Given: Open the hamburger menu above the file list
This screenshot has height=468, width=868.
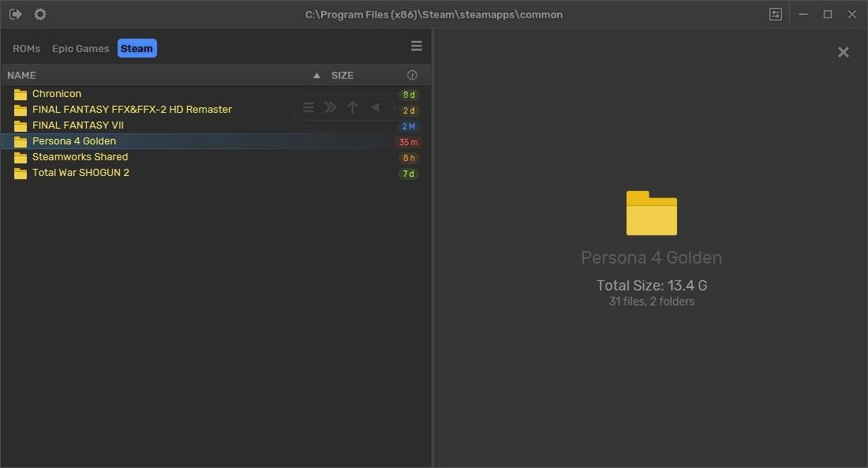Looking at the screenshot, I should click(x=417, y=46).
